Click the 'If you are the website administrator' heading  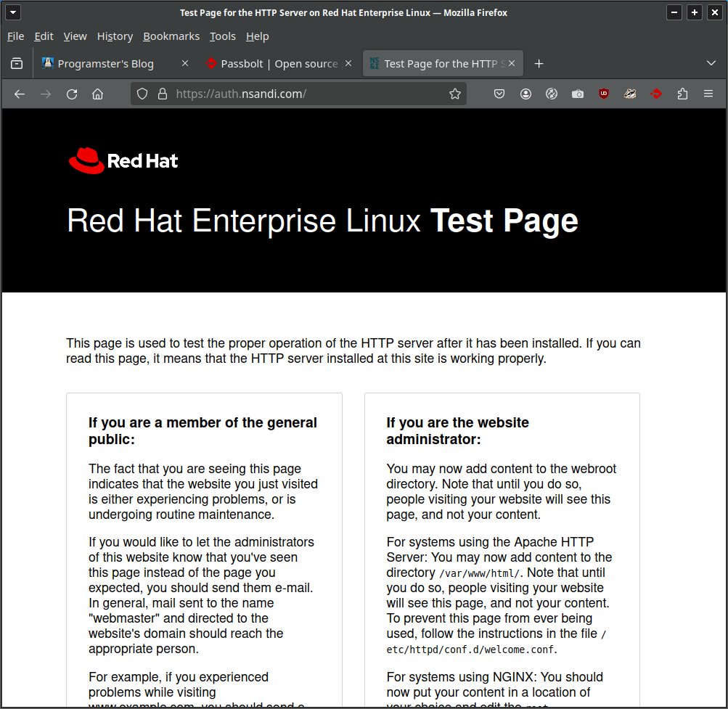457,431
